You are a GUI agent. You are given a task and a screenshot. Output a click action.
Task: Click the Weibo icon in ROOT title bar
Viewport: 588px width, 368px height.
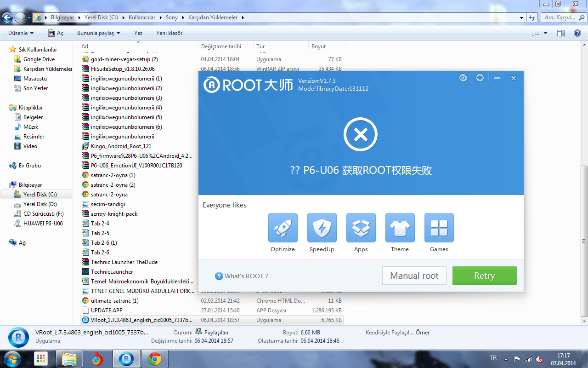point(463,78)
